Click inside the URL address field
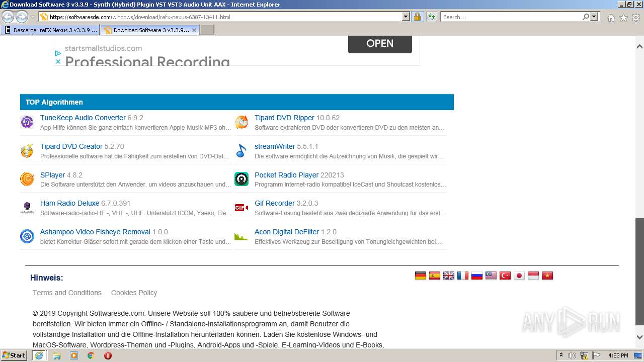 point(224,17)
